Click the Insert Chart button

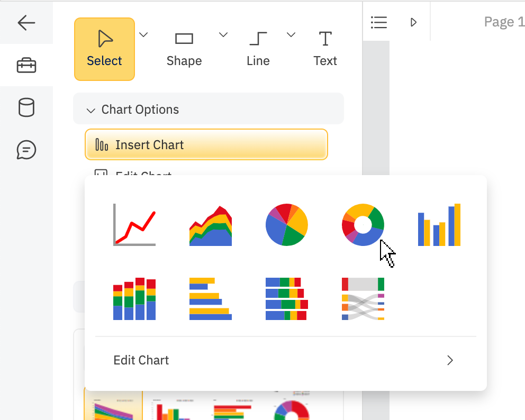pos(206,144)
